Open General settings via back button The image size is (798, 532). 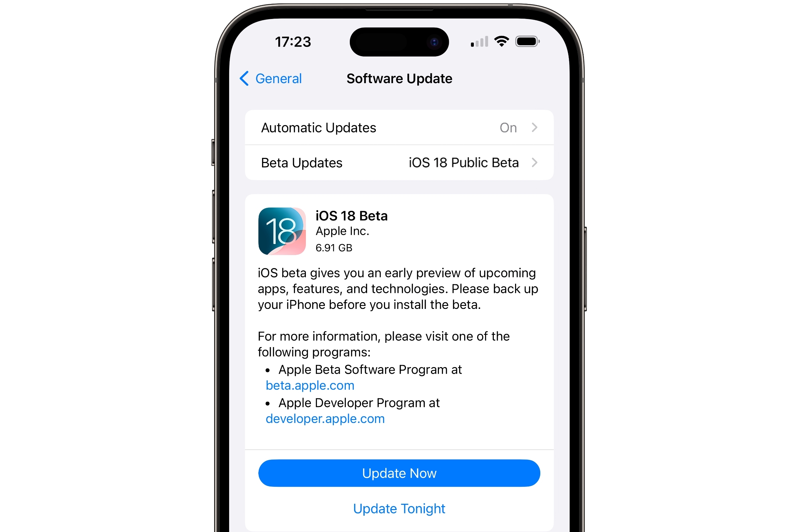(x=267, y=78)
